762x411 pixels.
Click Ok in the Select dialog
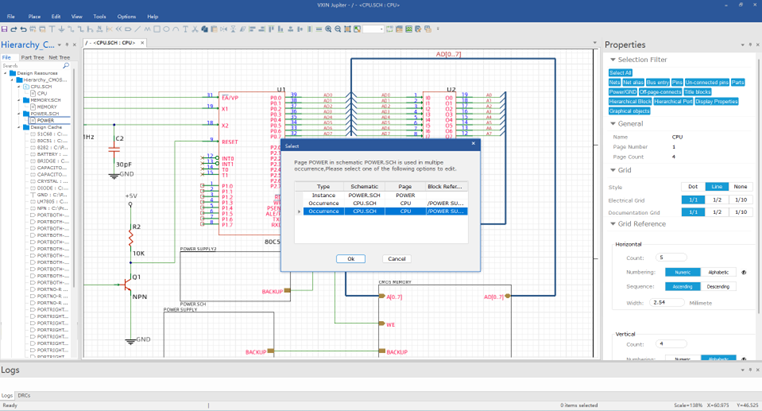(350, 259)
